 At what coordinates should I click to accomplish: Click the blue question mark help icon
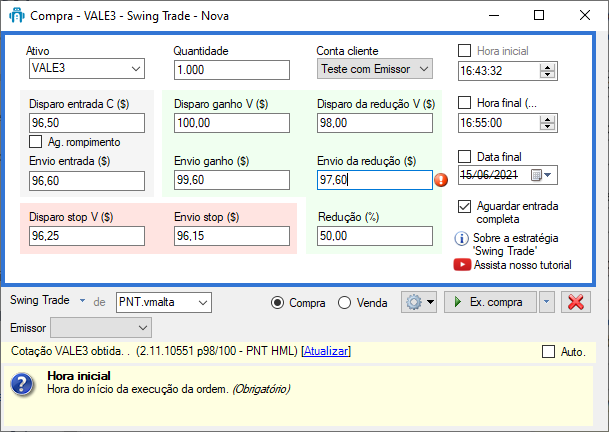click(x=22, y=385)
